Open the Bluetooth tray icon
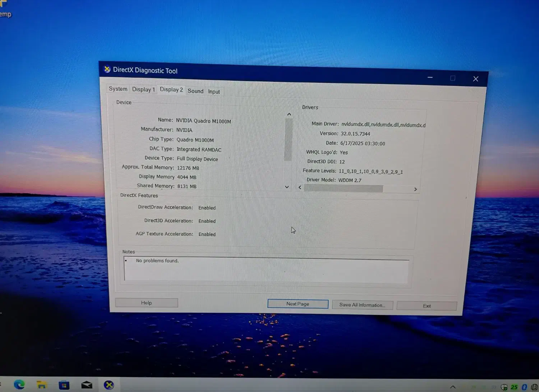 coord(524,387)
